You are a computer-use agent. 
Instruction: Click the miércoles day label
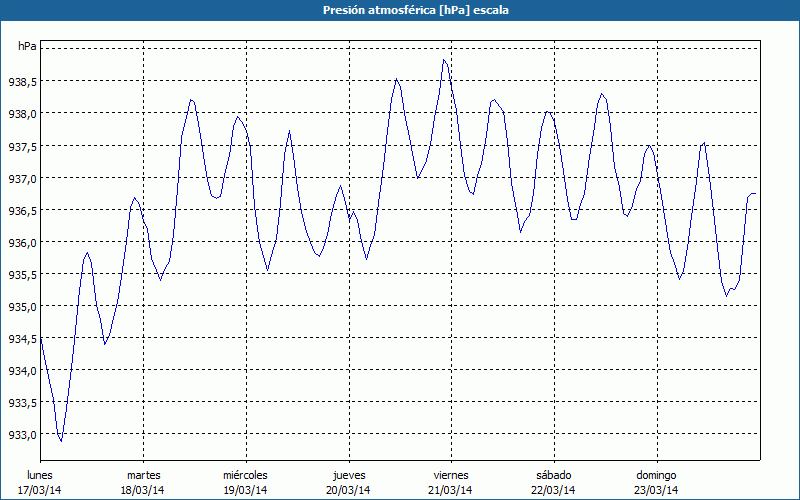pos(245,475)
